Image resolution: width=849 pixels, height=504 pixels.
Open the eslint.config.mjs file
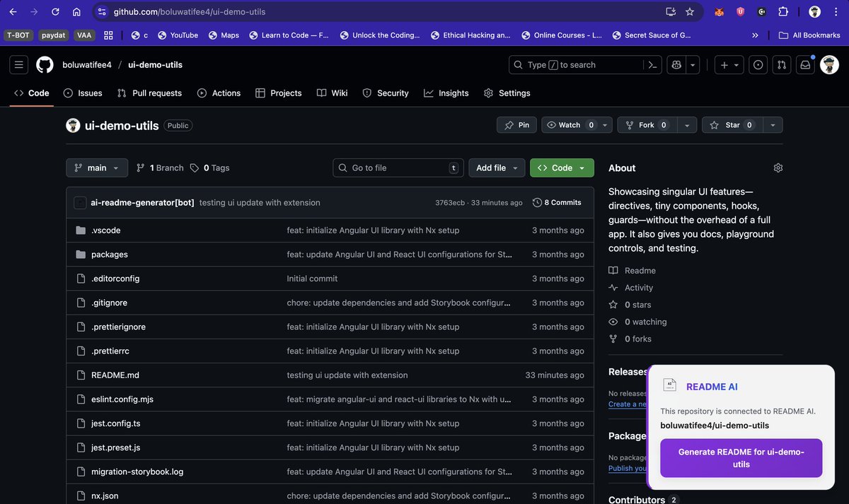122,399
